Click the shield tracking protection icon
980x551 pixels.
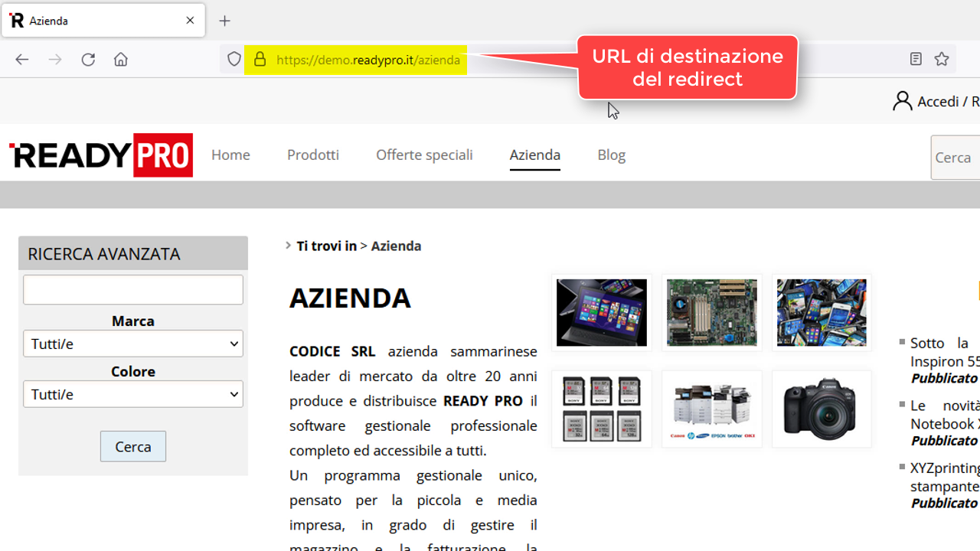tap(234, 60)
